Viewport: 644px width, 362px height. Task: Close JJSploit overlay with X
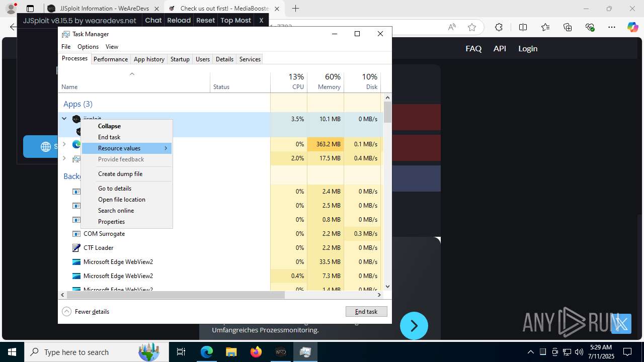[261, 20]
